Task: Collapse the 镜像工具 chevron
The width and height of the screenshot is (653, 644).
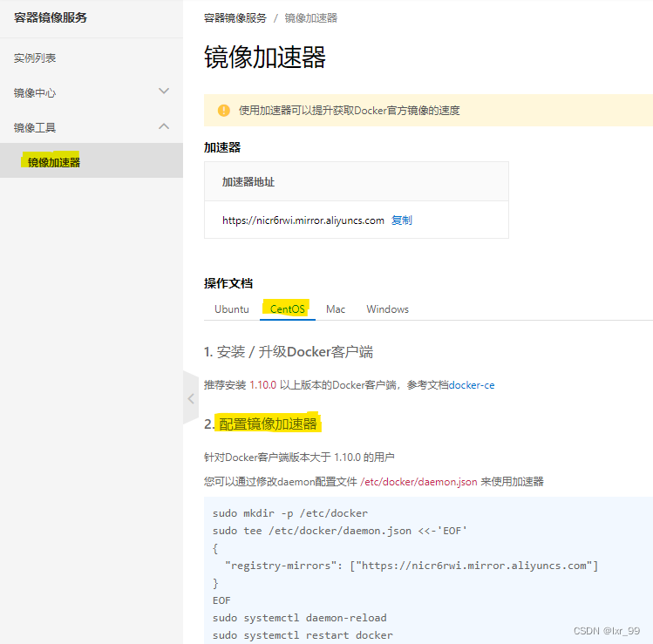Action: click(x=164, y=126)
